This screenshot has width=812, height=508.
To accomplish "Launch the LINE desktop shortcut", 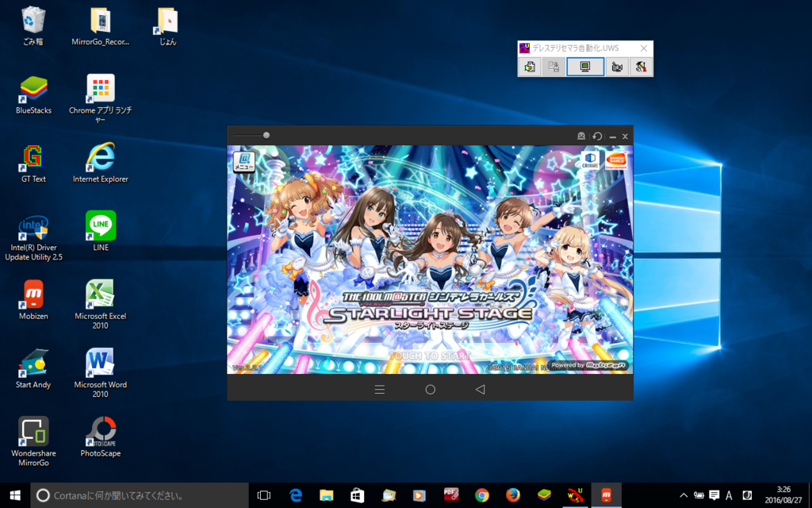I will coord(101,232).
